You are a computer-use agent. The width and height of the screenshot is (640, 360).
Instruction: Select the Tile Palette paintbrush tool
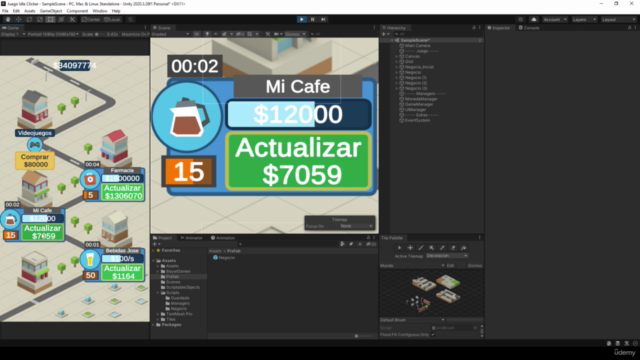point(420,248)
